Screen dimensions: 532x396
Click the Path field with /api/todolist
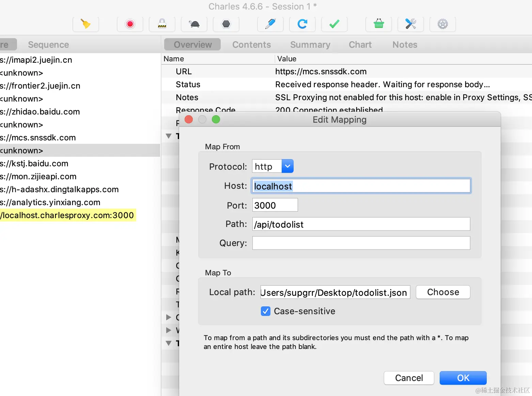click(x=361, y=224)
